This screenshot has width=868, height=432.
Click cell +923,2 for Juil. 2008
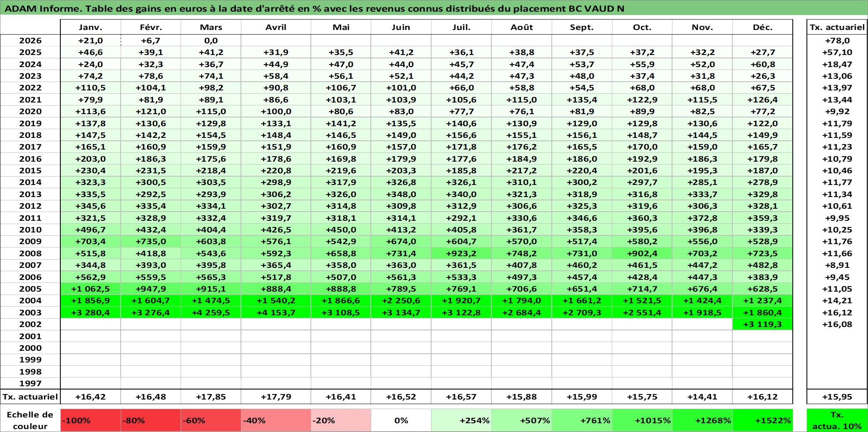pyautogui.click(x=461, y=253)
